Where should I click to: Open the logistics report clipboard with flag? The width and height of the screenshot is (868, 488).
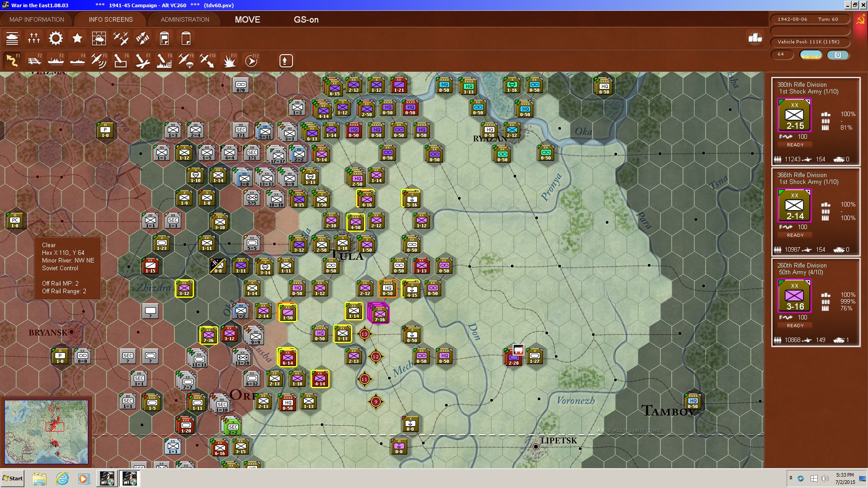pyautogui.click(x=164, y=38)
